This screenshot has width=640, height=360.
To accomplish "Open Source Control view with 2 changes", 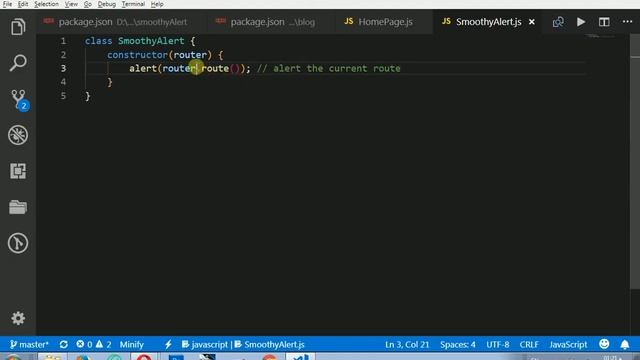I will pos(19,100).
